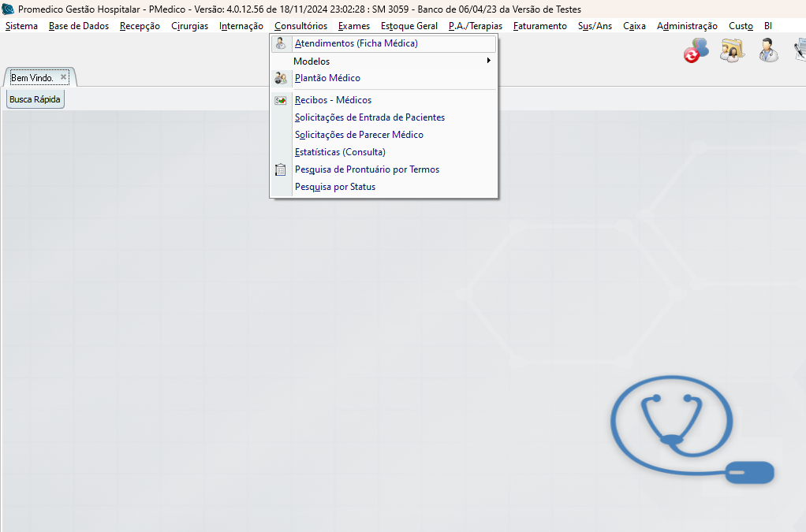Click the user refresh icon with red arrows

(x=696, y=51)
